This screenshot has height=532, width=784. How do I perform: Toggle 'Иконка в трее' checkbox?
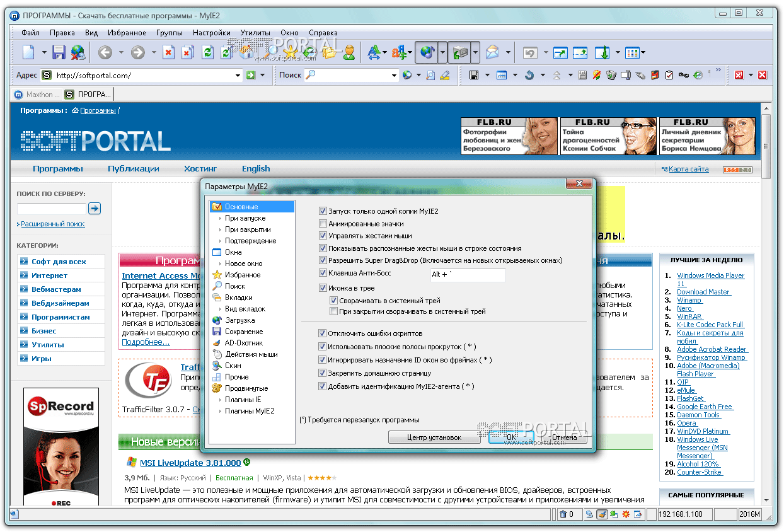point(323,288)
